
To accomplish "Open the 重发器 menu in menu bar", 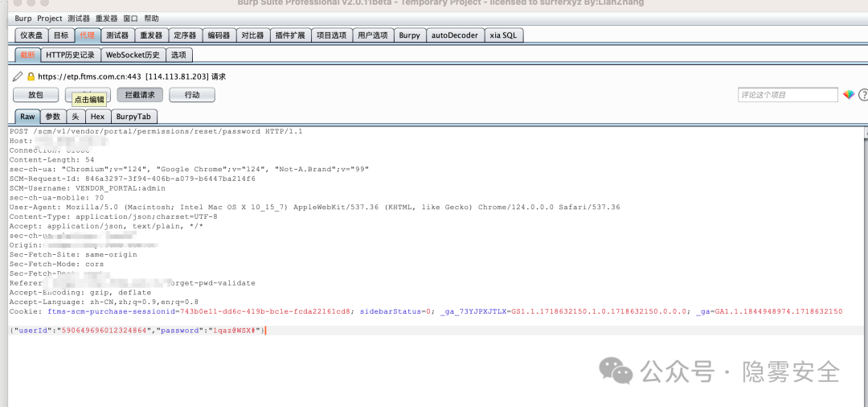I will [x=106, y=18].
